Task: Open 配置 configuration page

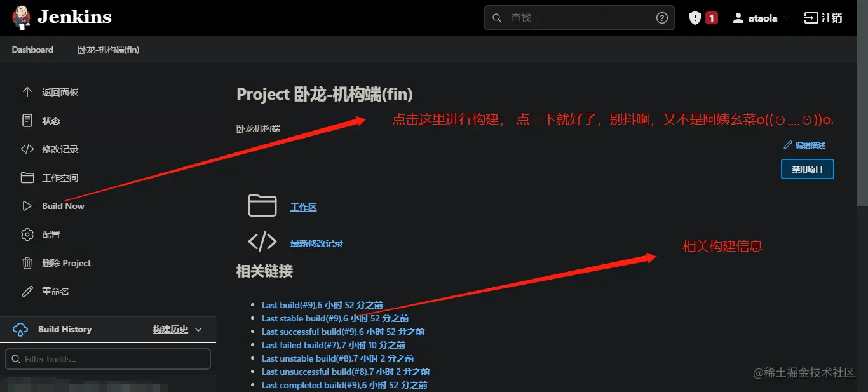Action: (x=51, y=234)
